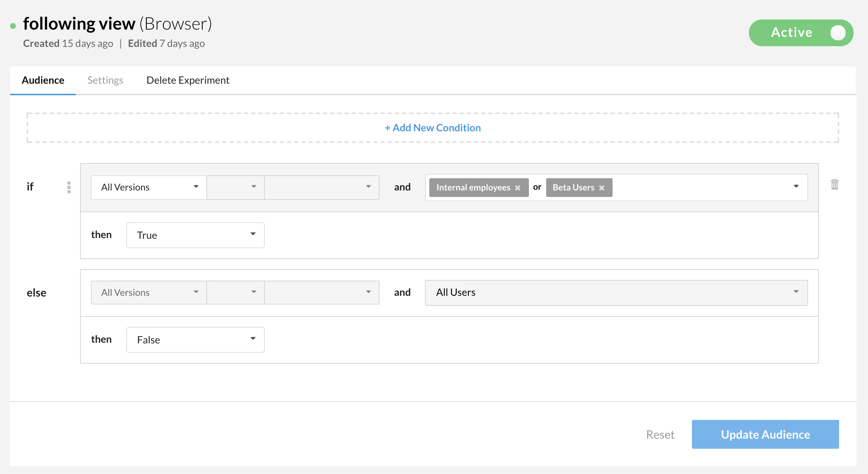Toggle the Active experiment switch

click(801, 33)
